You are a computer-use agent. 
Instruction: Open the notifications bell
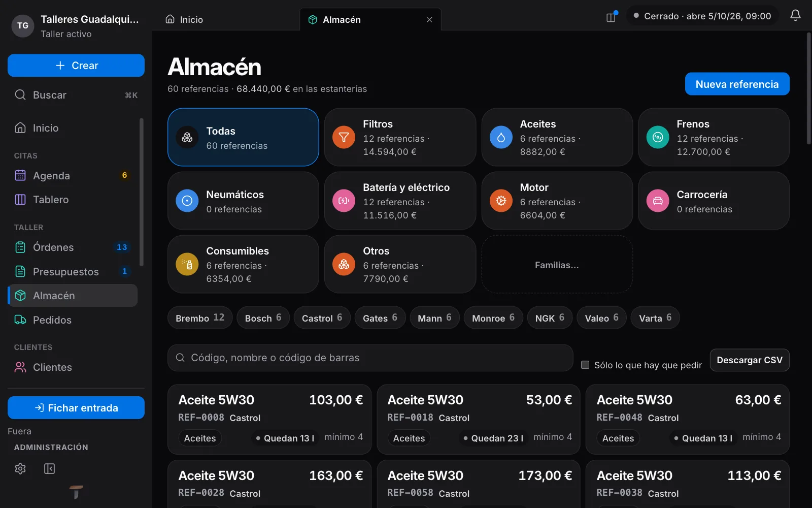[795, 16]
